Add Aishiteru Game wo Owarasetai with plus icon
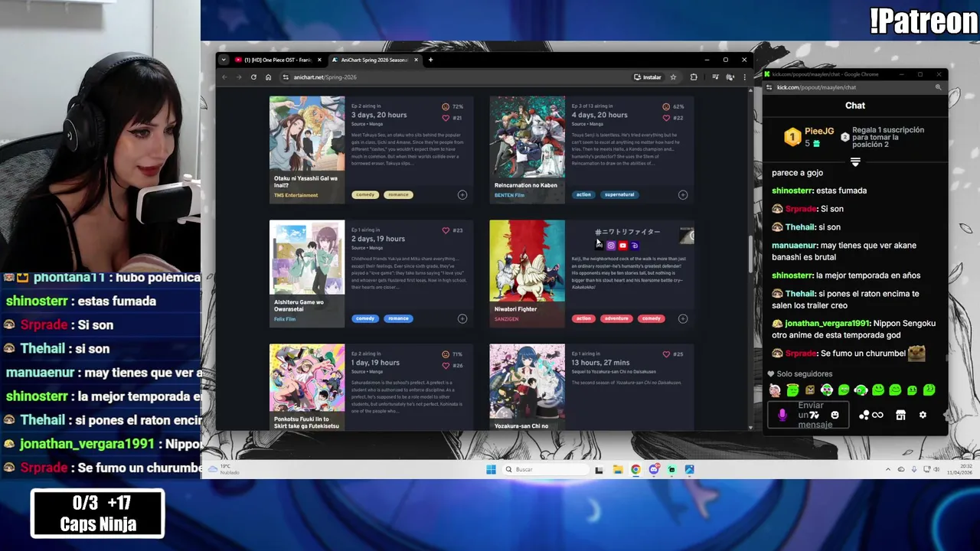The image size is (980, 551). tap(462, 318)
